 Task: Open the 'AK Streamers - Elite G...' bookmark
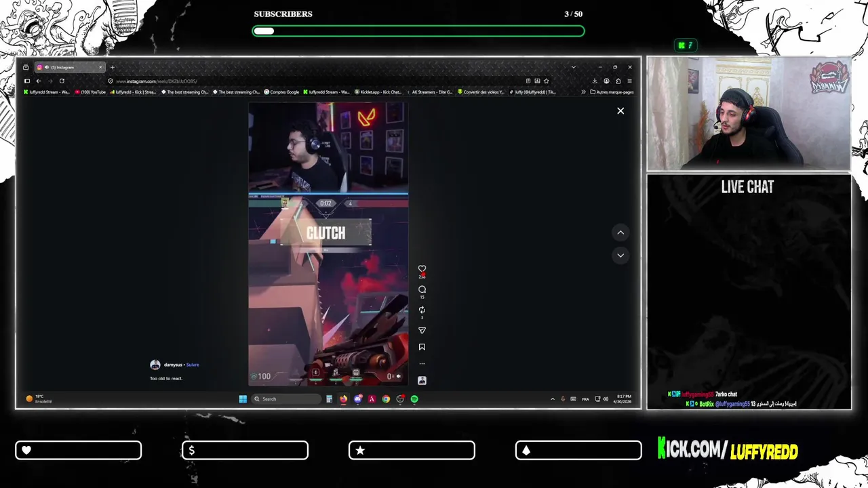[430, 92]
